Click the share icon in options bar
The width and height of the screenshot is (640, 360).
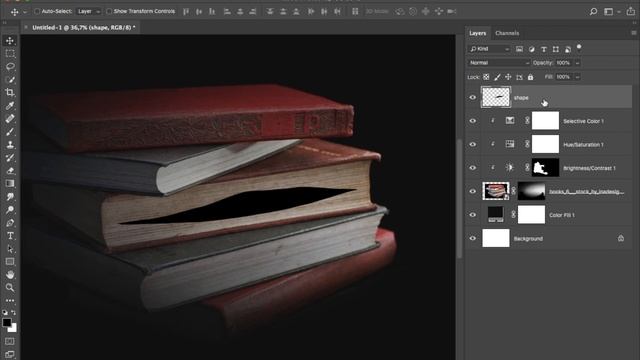point(631,11)
